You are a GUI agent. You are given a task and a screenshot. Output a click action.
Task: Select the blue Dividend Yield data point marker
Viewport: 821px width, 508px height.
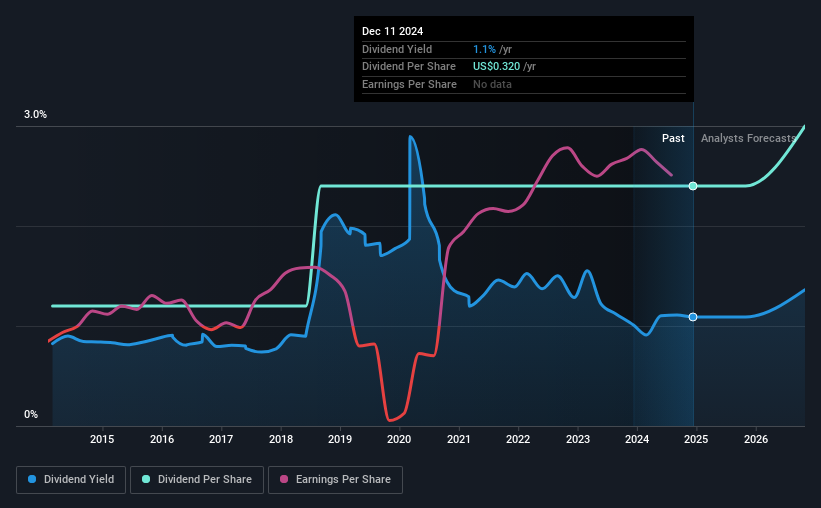click(693, 317)
